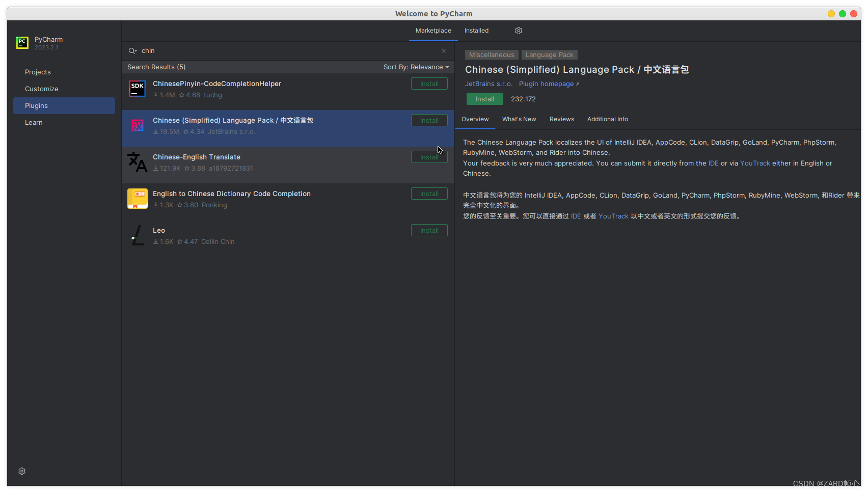Select Plugins in the sidebar
This screenshot has width=868, height=493.
(64, 106)
